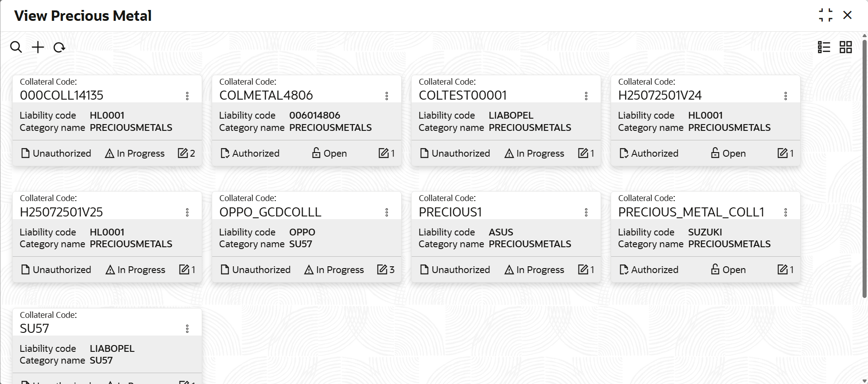Open options menu for COLTEST00001 card

point(586,96)
